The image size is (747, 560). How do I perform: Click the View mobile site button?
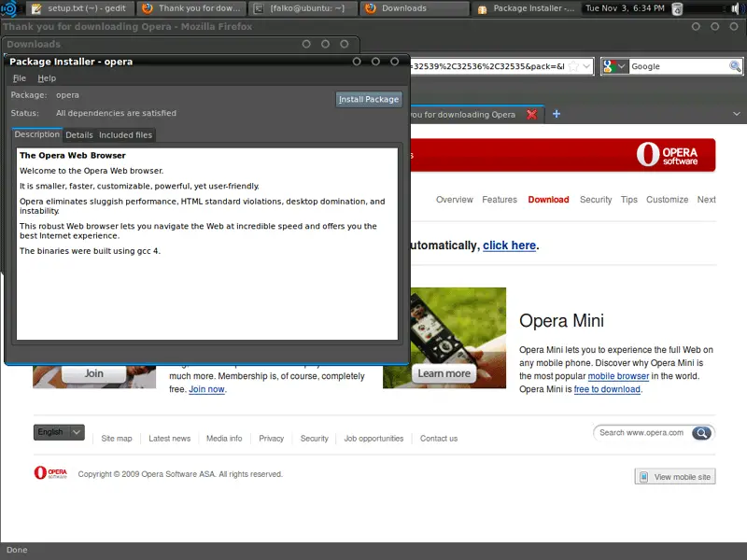674,477
